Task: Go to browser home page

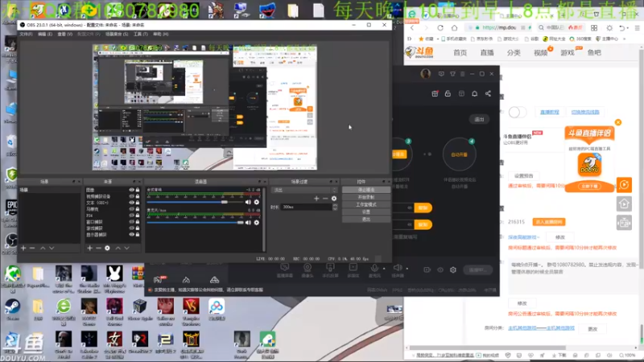Action: tap(454, 28)
